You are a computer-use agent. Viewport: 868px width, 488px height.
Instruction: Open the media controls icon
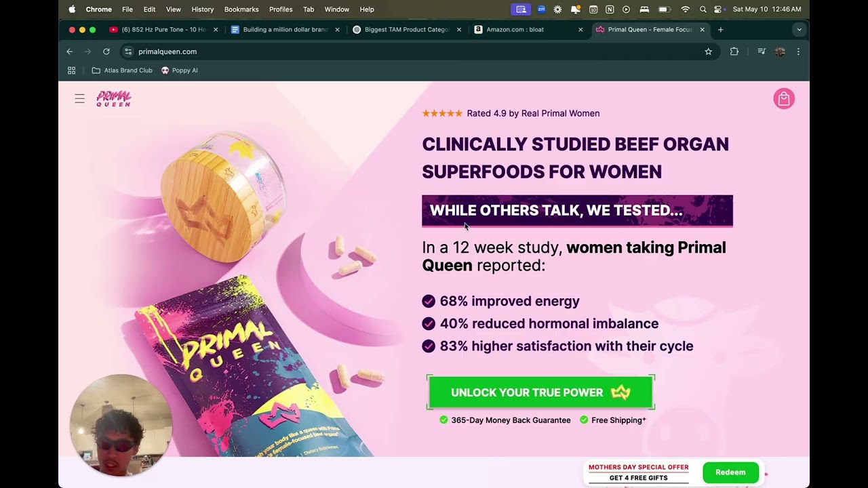pos(762,52)
